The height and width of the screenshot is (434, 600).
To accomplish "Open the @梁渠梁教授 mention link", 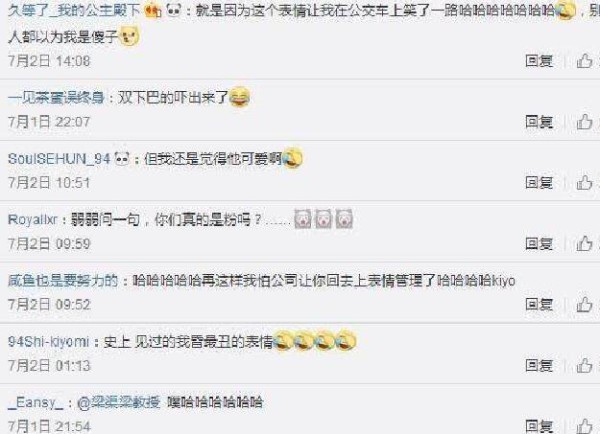I will (x=119, y=403).
